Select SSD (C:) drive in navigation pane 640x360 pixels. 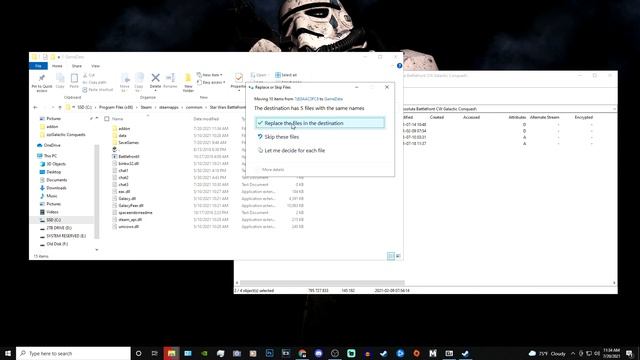pyautogui.click(x=53, y=220)
